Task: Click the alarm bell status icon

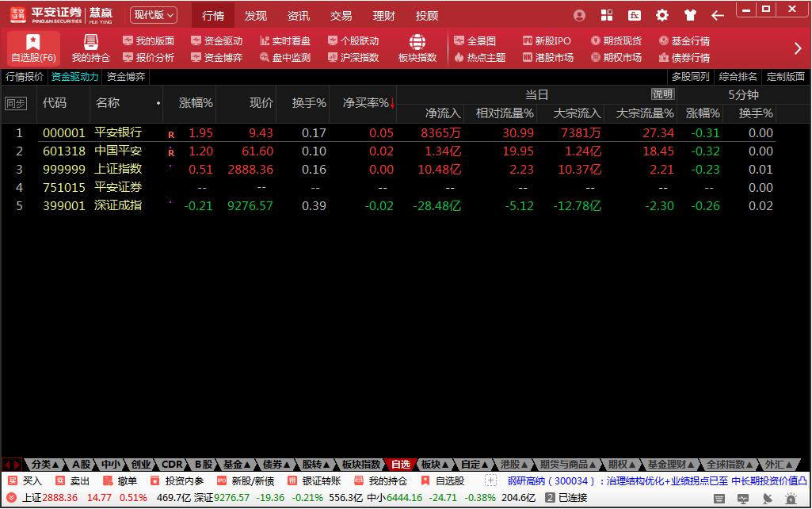Action: click(791, 499)
